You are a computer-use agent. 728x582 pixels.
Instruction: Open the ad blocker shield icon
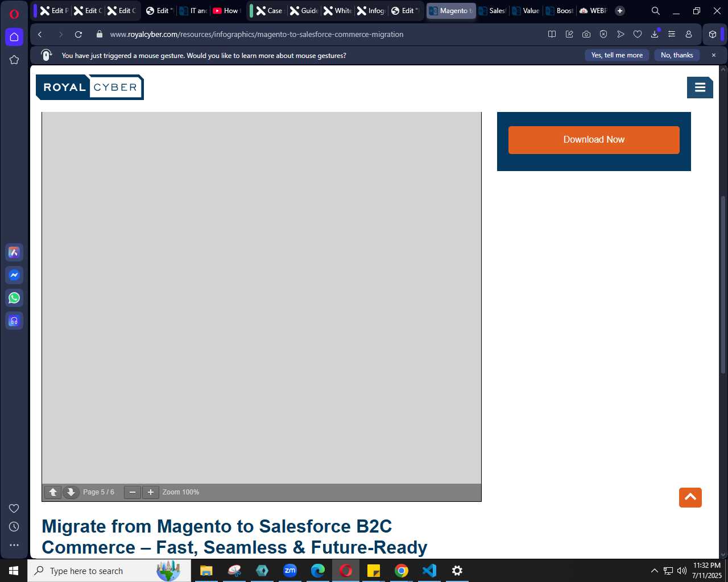pyautogui.click(x=603, y=34)
